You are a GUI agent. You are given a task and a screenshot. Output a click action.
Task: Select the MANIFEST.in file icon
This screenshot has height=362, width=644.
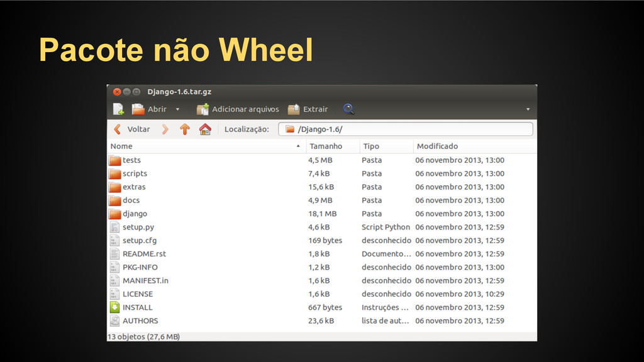[x=114, y=281]
